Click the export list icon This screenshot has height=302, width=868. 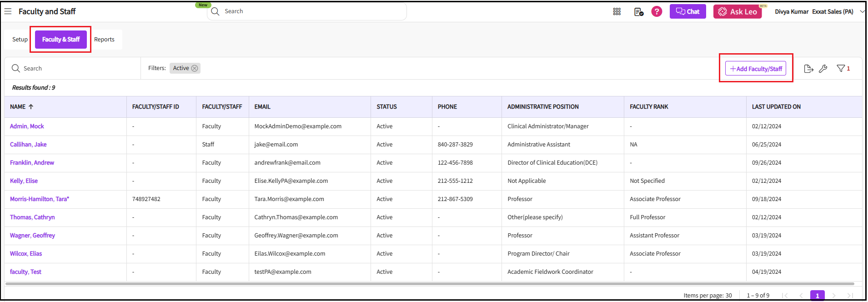pyautogui.click(x=808, y=69)
